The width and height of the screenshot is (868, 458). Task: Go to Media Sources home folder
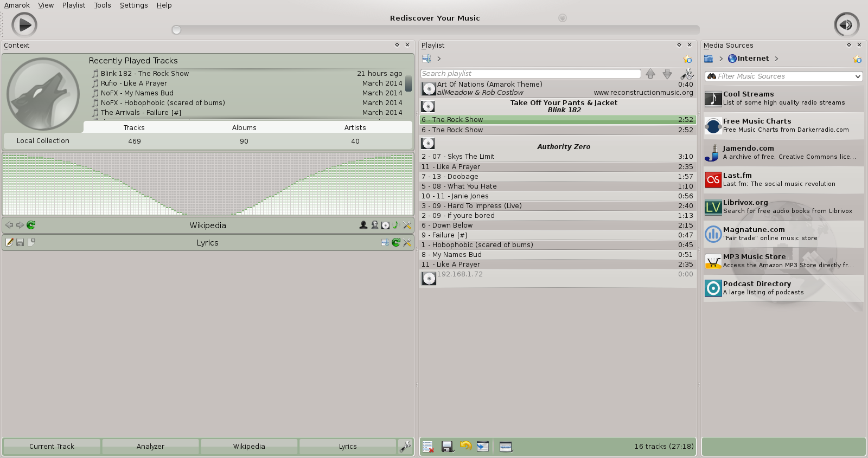click(x=709, y=59)
